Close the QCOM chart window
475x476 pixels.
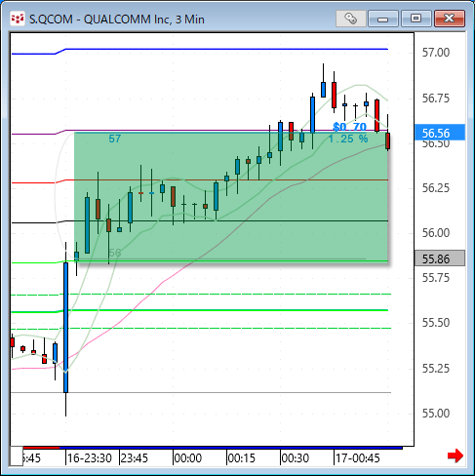(450, 19)
